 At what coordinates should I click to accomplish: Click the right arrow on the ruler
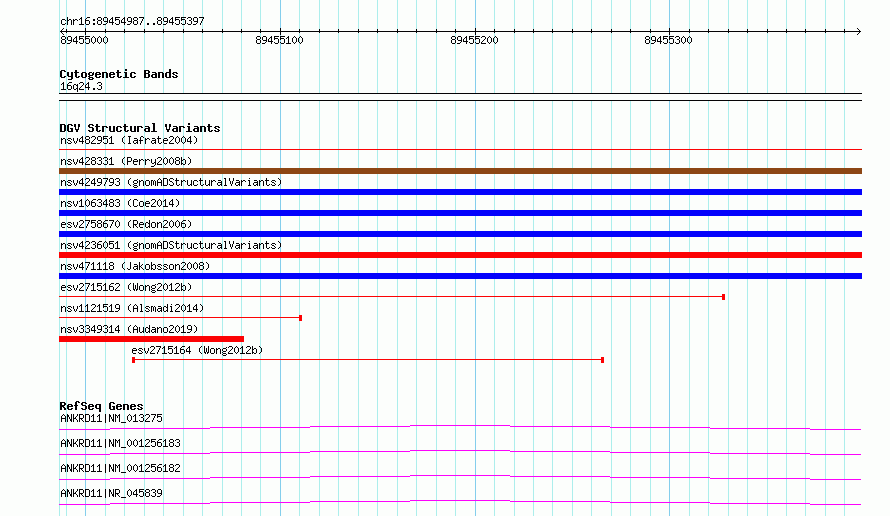[x=859, y=32]
